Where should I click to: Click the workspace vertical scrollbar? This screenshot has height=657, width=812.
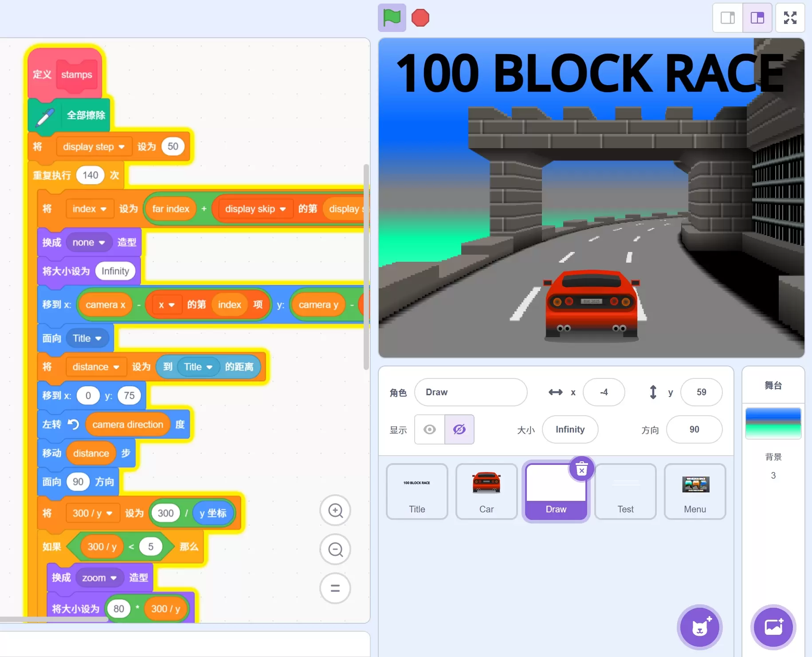pos(366,267)
